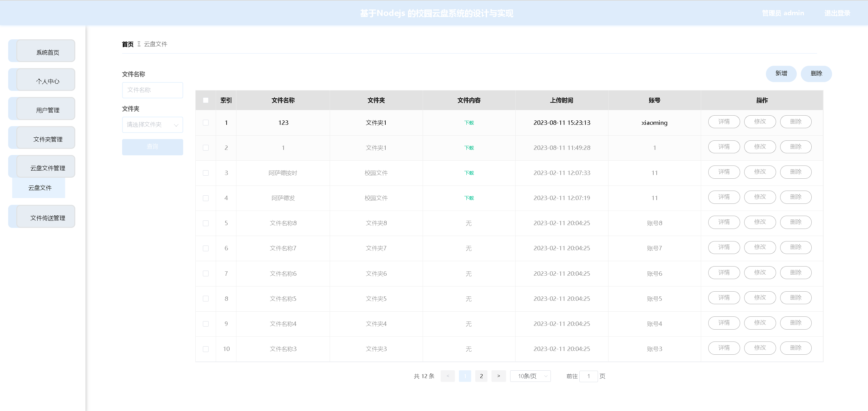Check the row with index 2
This screenshot has height=411, width=868.
[206, 148]
